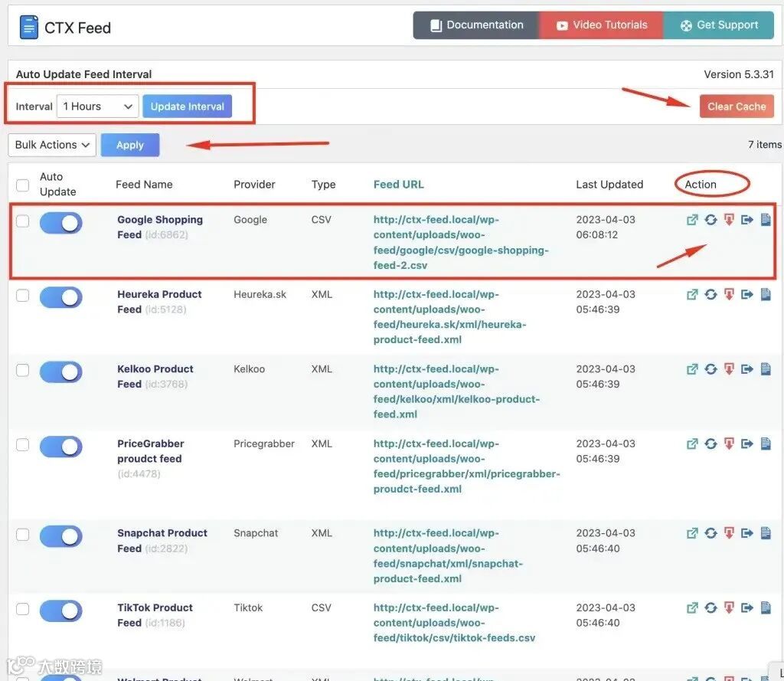The height and width of the screenshot is (681, 784).
Task: Download the Heureka Product Feed
Action: click(x=729, y=294)
